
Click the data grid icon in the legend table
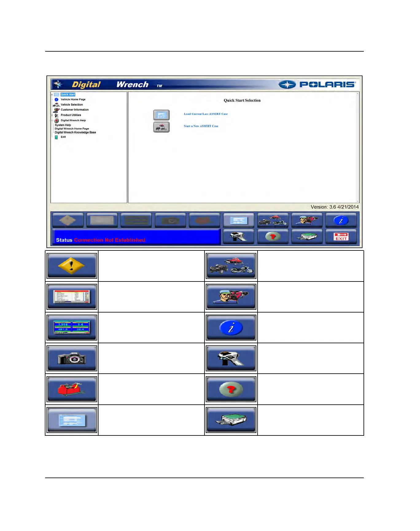click(72, 297)
